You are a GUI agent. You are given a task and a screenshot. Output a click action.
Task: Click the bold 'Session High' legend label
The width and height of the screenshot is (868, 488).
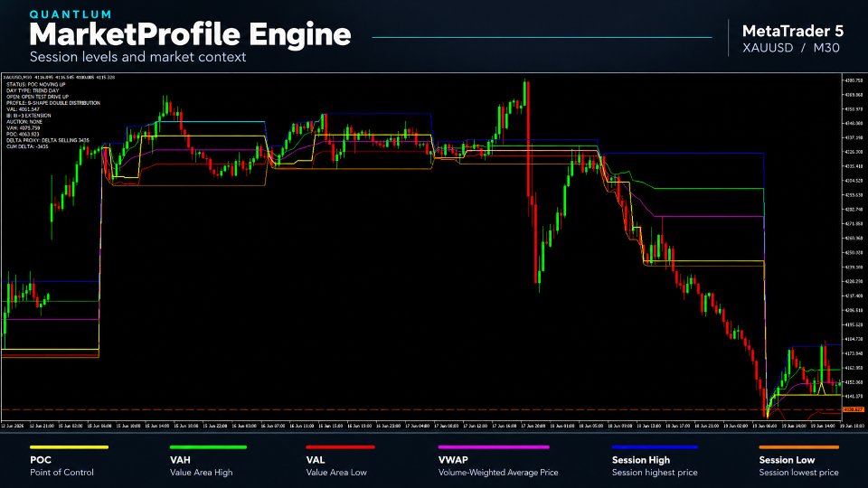641,460
